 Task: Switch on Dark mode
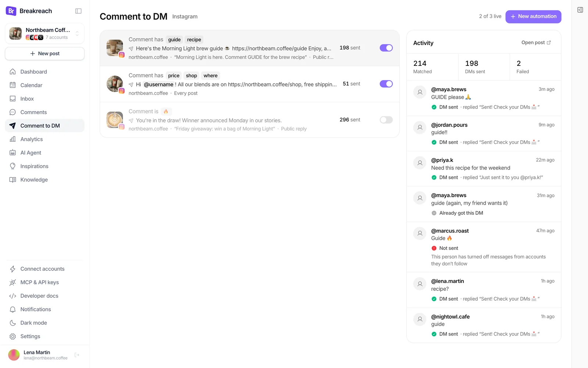(45, 323)
